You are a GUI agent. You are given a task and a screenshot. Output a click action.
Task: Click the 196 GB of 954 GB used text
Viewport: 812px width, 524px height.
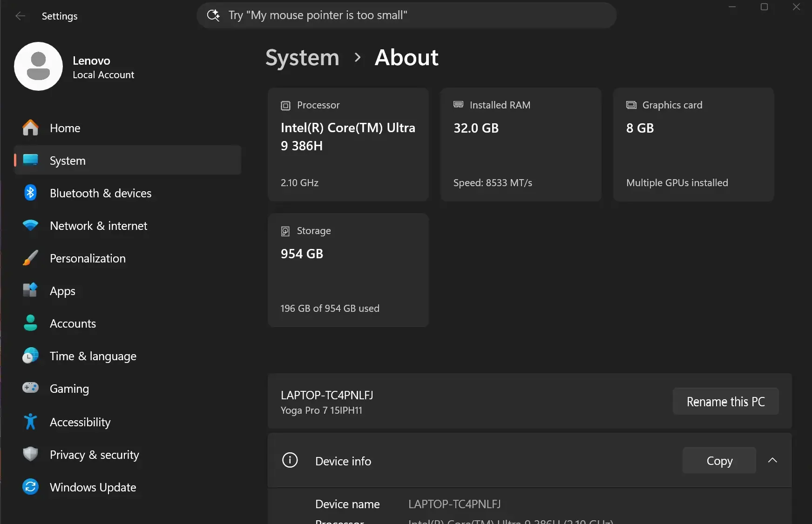tap(330, 309)
